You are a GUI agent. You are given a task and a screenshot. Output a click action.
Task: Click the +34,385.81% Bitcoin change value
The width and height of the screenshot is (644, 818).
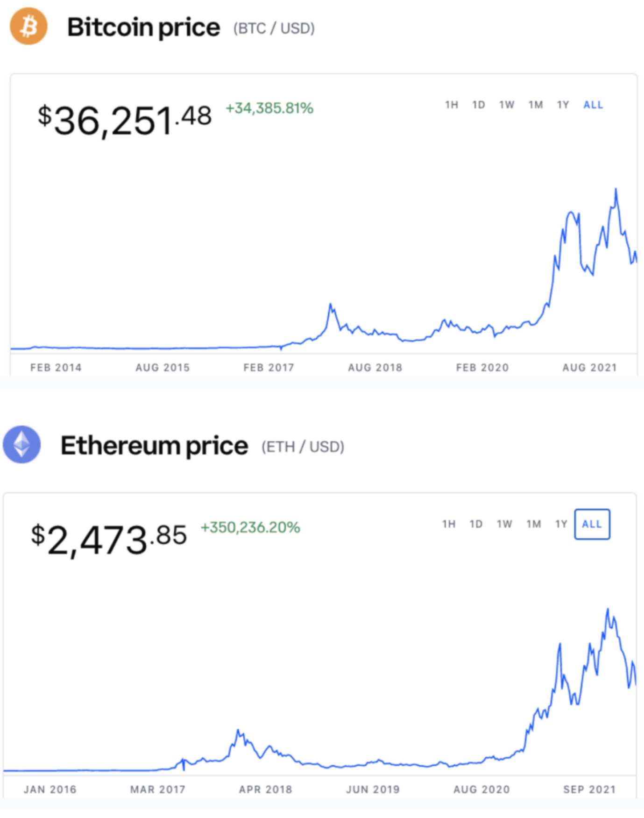tap(269, 108)
